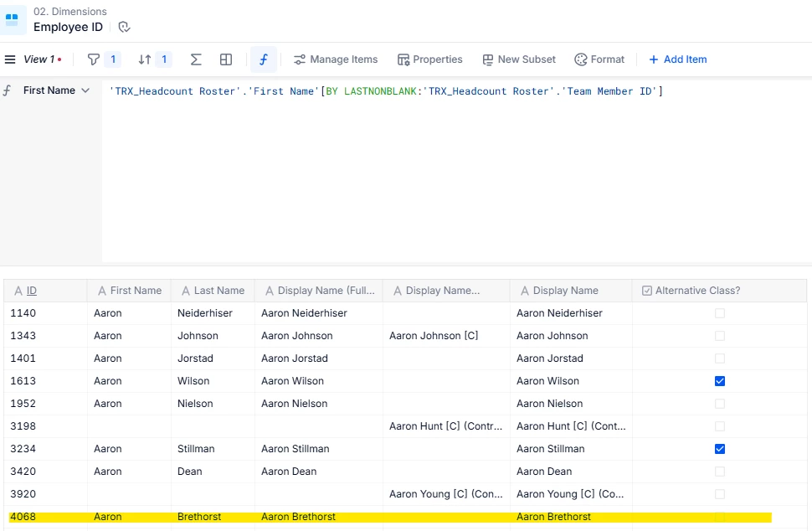Toggle the formula bar icon
Viewport: 812px width, 531px height.
[x=264, y=59]
